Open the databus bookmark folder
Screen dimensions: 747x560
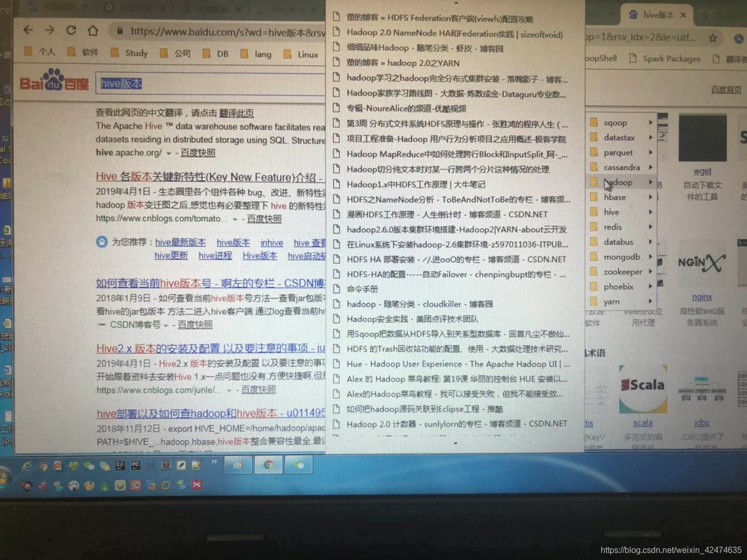click(622, 242)
